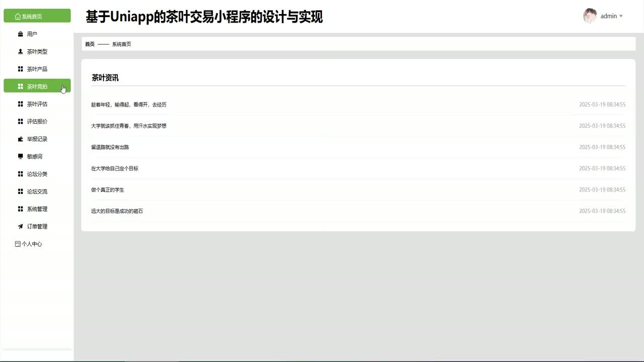
Task: Open the news item 做个真正的学生
Action: (x=108, y=190)
